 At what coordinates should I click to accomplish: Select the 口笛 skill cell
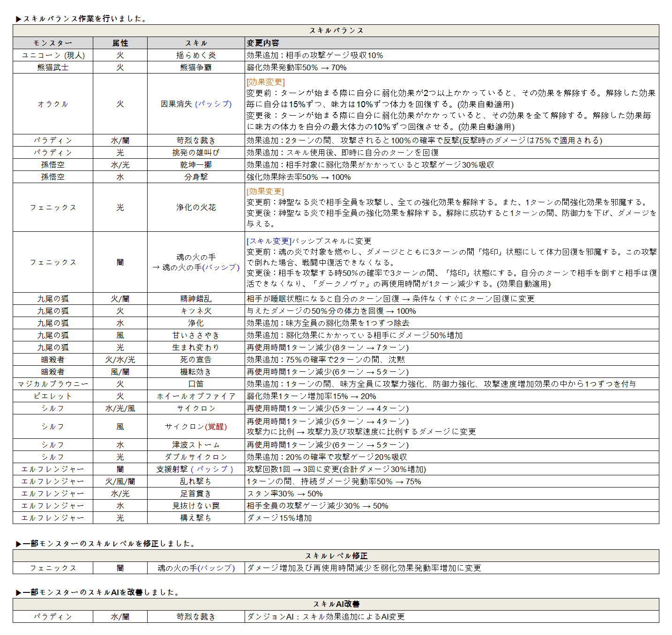tap(196, 384)
